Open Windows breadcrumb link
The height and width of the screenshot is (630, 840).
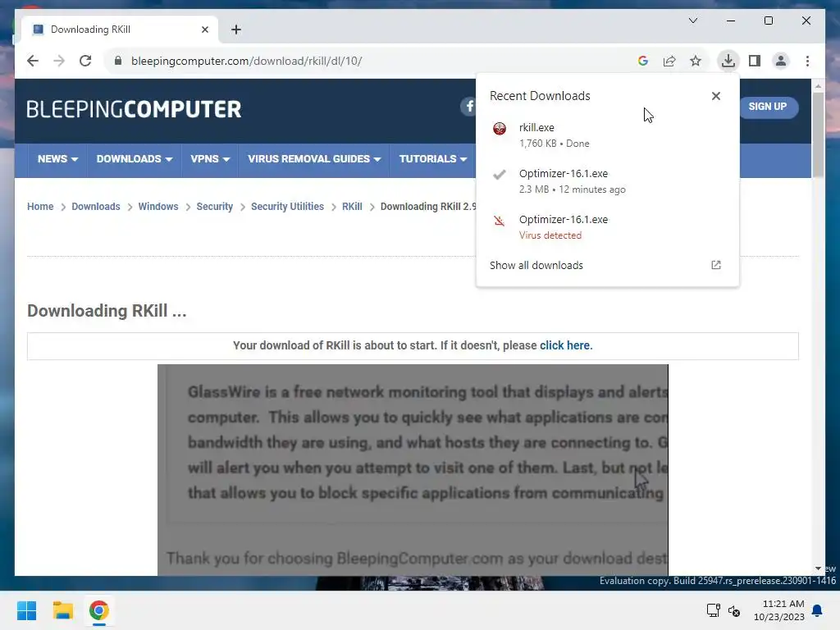(x=158, y=206)
